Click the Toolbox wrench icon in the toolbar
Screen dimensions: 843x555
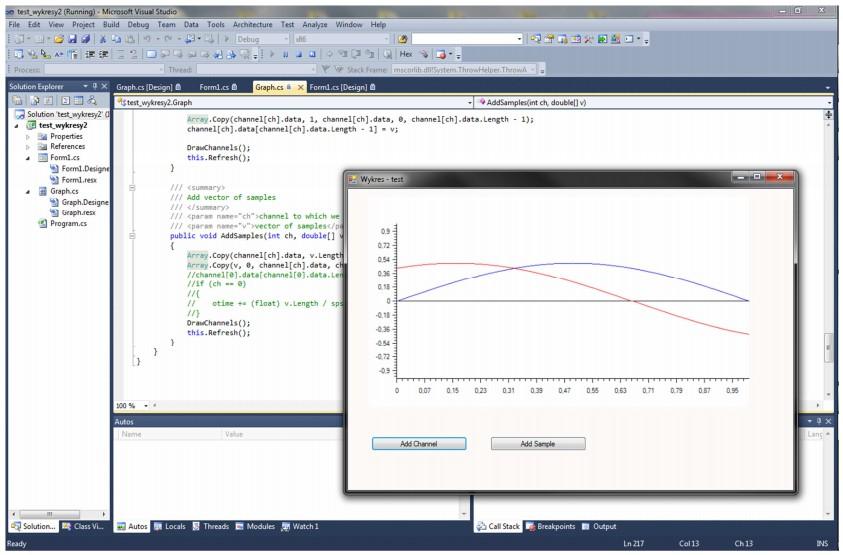tap(589, 39)
